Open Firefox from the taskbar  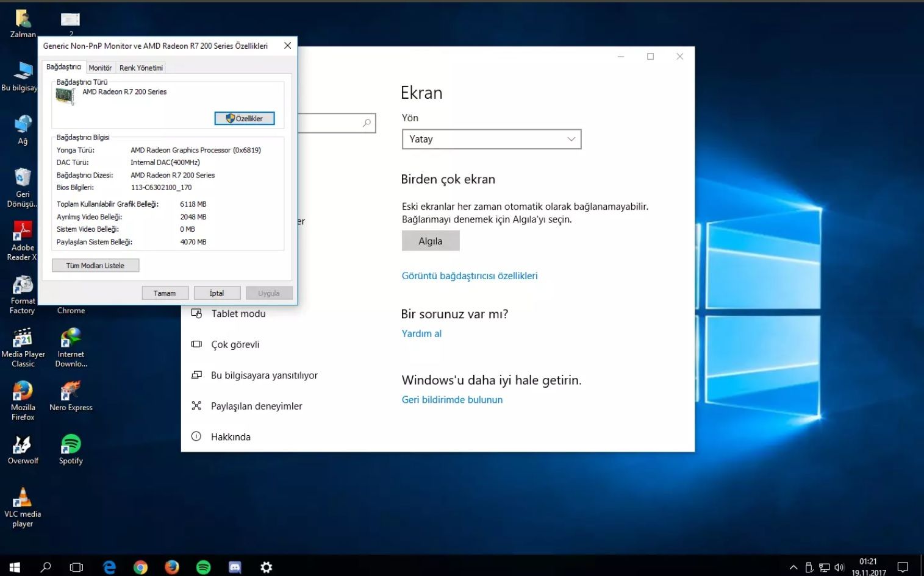172,567
